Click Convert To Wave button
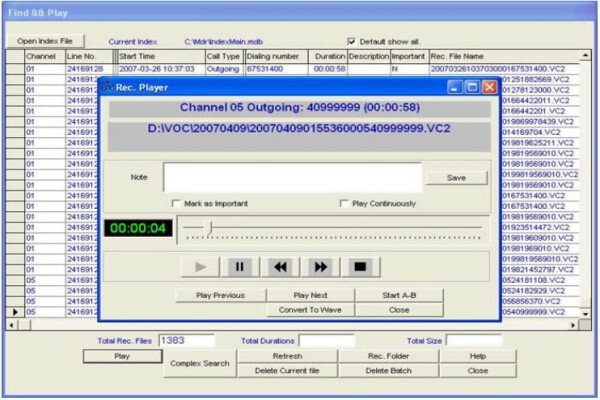The image size is (600, 400). (310, 310)
